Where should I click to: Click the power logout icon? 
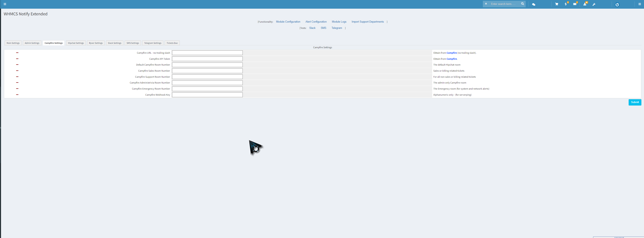[617, 4]
